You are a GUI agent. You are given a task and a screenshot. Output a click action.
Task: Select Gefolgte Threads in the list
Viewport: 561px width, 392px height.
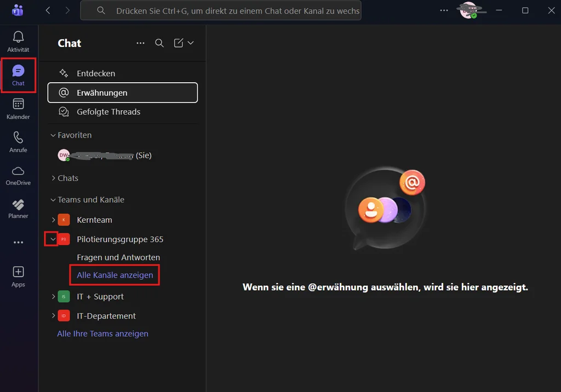pyautogui.click(x=108, y=112)
